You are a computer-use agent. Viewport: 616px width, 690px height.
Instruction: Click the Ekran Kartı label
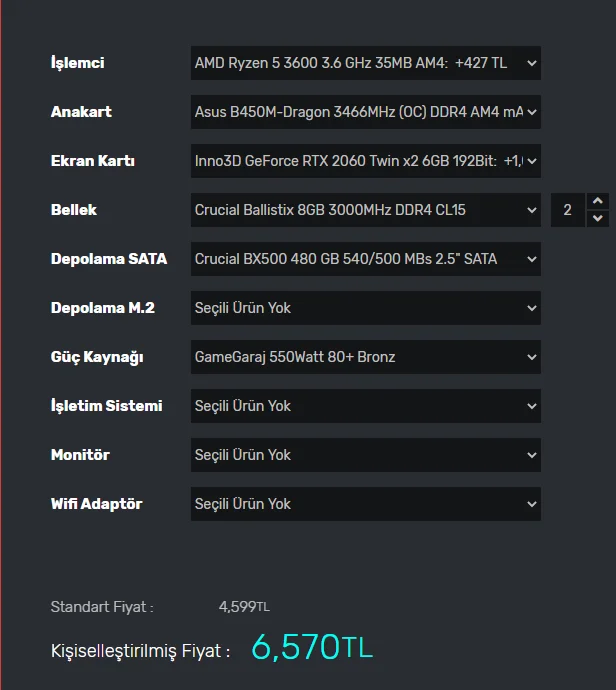(92, 161)
